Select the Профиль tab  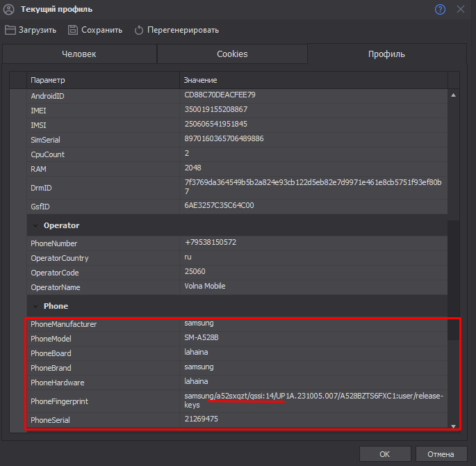point(387,54)
